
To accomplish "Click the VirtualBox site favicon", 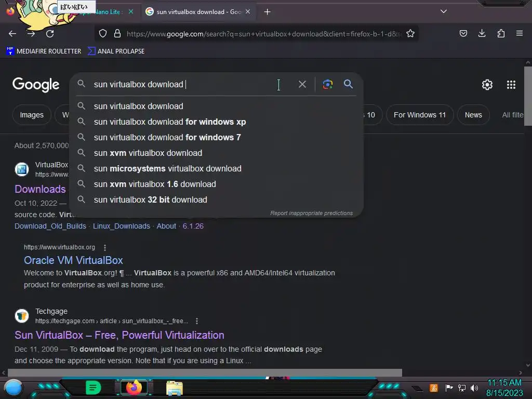I will (x=22, y=169).
